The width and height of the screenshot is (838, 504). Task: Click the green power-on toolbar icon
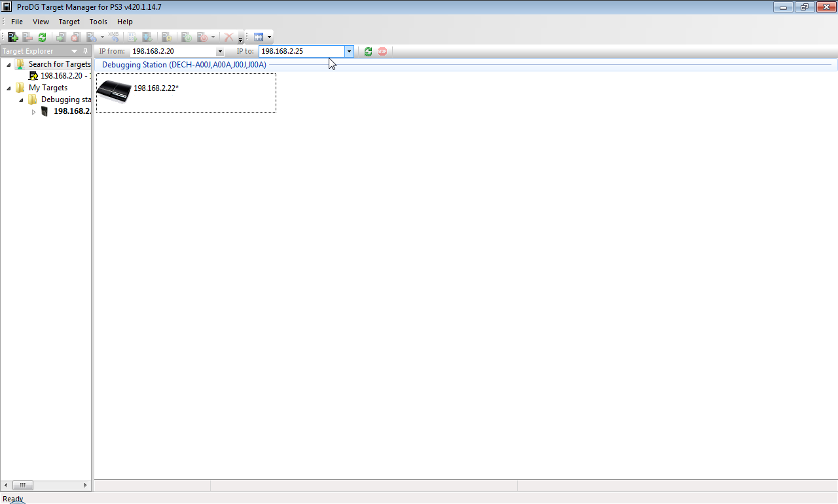tap(186, 37)
